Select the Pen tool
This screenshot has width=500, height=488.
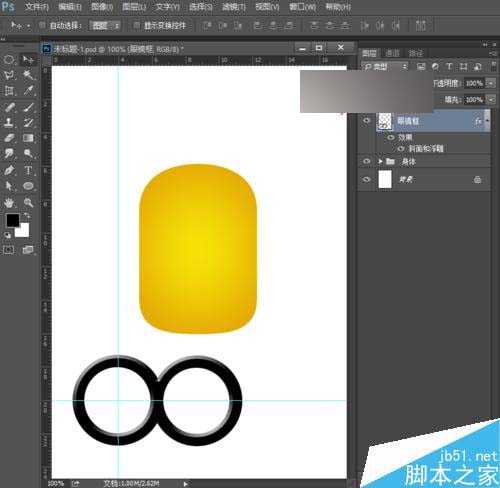click(9, 170)
